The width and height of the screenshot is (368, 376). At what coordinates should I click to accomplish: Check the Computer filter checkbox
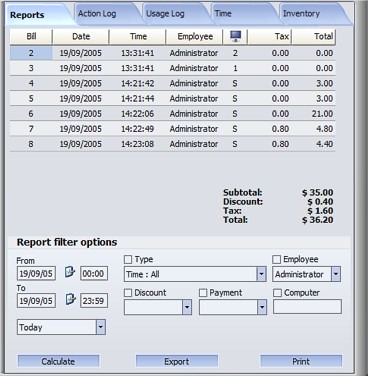coord(277,293)
